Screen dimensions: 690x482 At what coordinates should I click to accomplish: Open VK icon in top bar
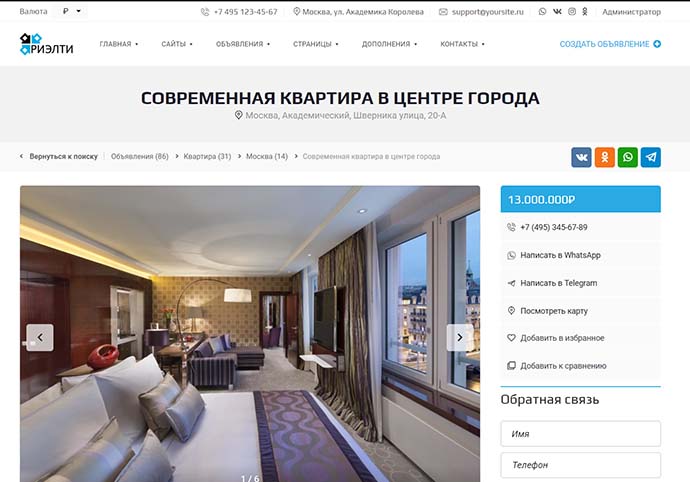(x=557, y=12)
